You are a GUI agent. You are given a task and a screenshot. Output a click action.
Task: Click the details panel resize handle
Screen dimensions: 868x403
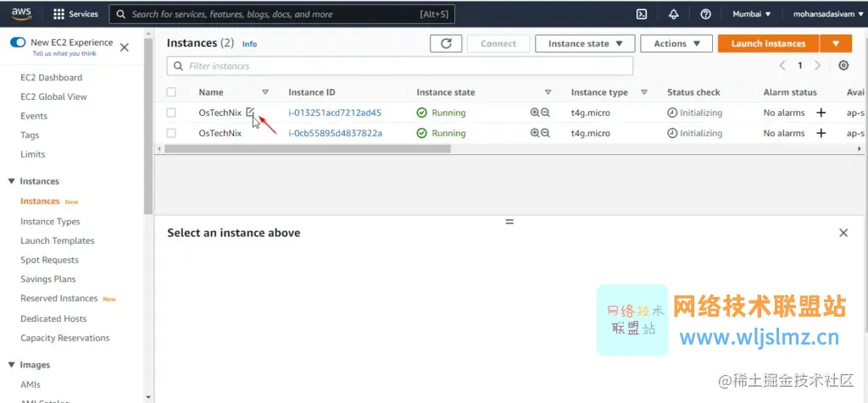click(x=509, y=222)
